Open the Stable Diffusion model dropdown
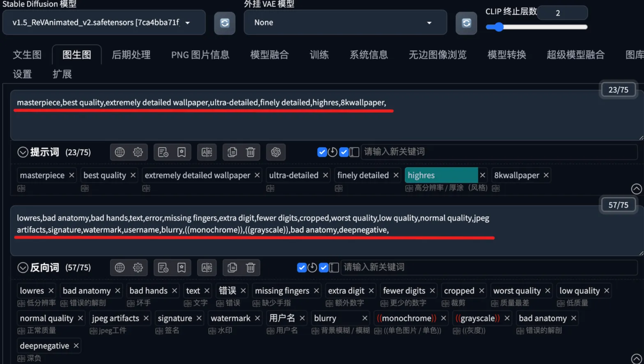The width and height of the screenshot is (644, 364). [103, 23]
